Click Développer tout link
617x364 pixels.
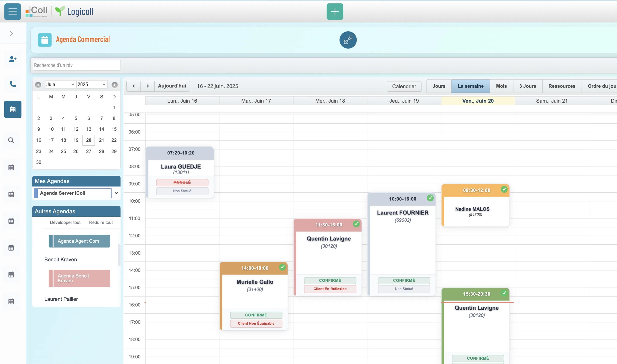[x=65, y=222]
